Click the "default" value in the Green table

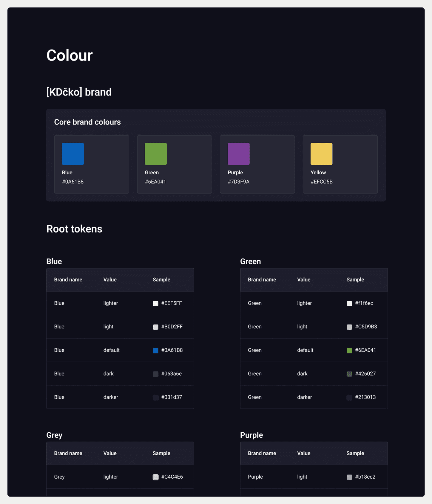[305, 350]
